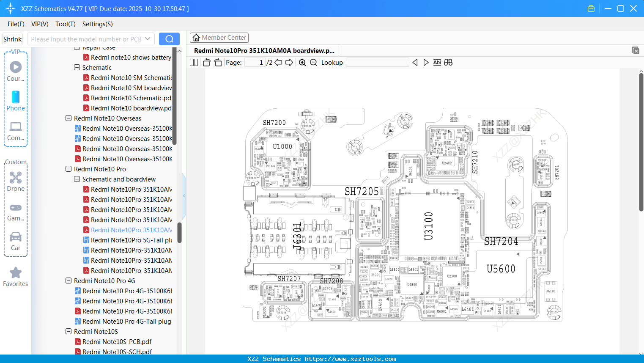Viewport: 644px width, 363px height.
Task: Click the restore-panel icon at tab bar right
Action: coord(636,50)
